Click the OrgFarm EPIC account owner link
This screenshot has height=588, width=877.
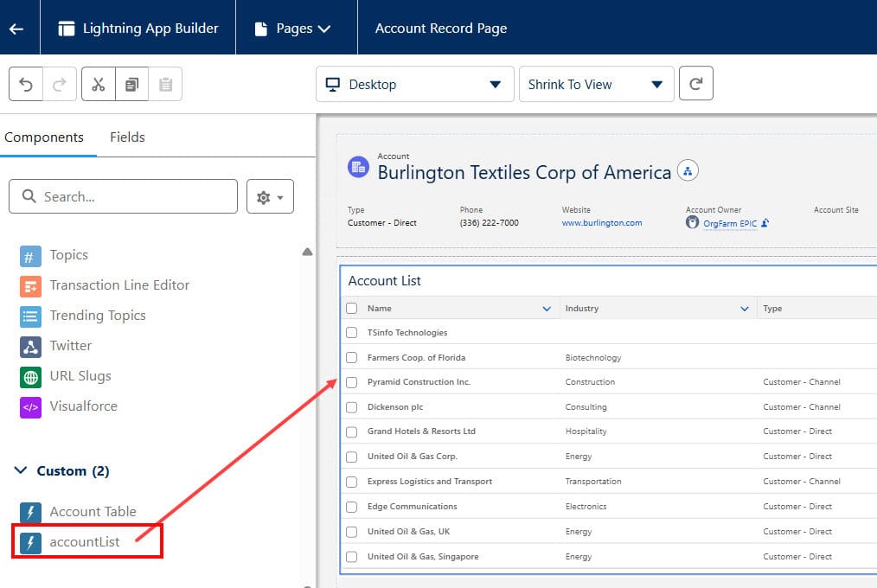729,222
